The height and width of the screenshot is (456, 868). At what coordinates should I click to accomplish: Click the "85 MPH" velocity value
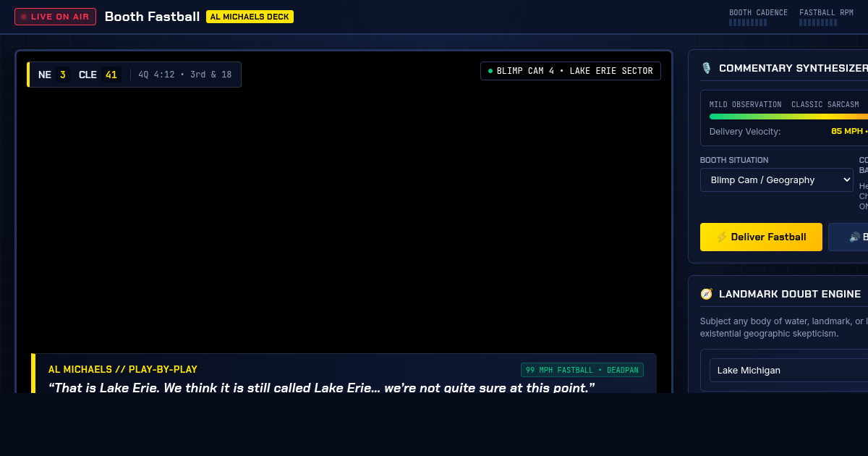(x=847, y=132)
